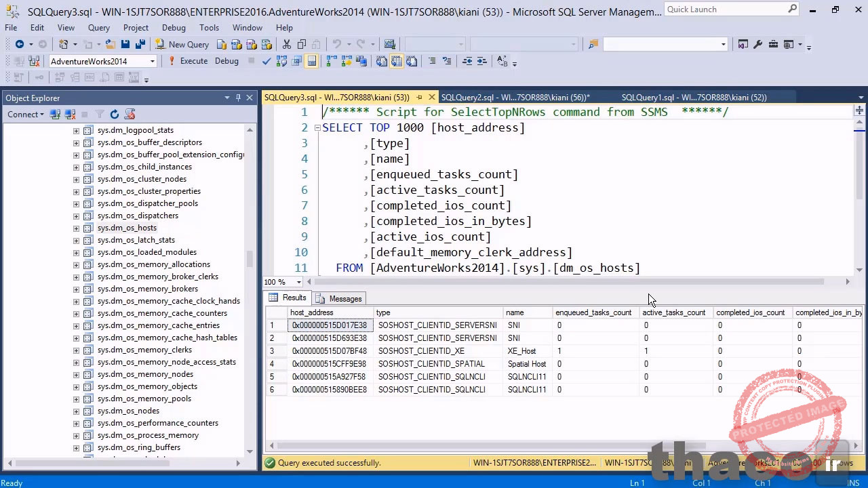Viewport: 868px width, 488px height.
Task: Open the AdventureWorks2014 database dropdown
Action: click(x=153, y=61)
